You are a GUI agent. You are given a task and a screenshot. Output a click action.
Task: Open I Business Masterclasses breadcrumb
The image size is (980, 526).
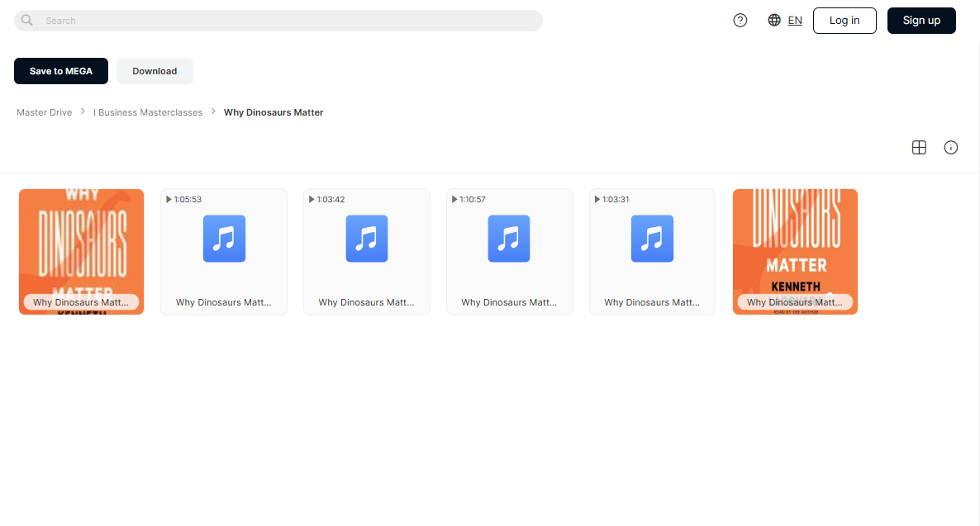click(148, 112)
